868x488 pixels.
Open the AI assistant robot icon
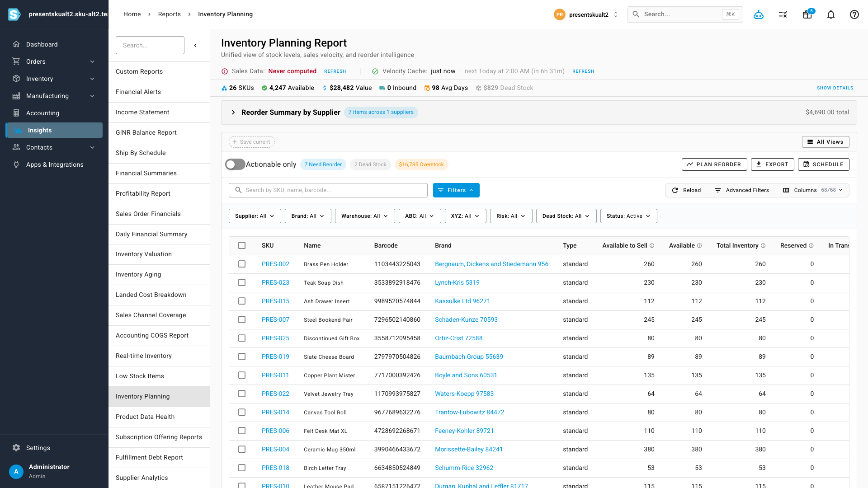[759, 14]
